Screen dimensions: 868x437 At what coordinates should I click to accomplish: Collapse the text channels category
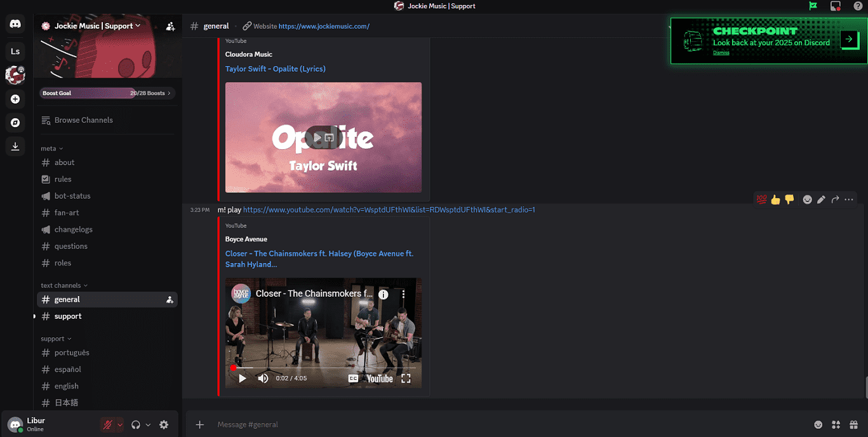point(63,285)
